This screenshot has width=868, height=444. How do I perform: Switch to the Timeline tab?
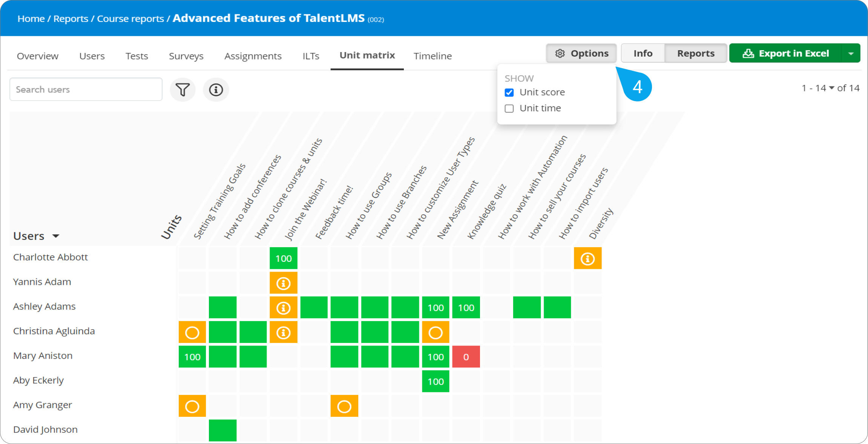[x=432, y=56]
